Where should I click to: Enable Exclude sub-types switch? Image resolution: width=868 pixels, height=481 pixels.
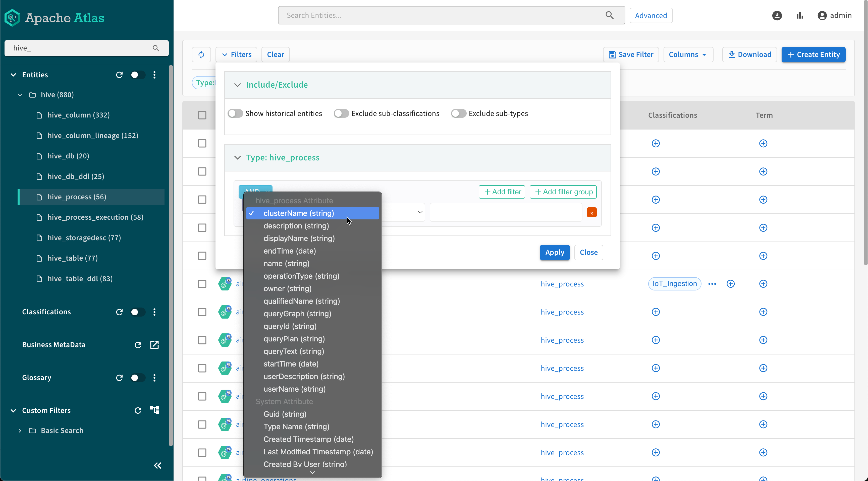(458, 113)
